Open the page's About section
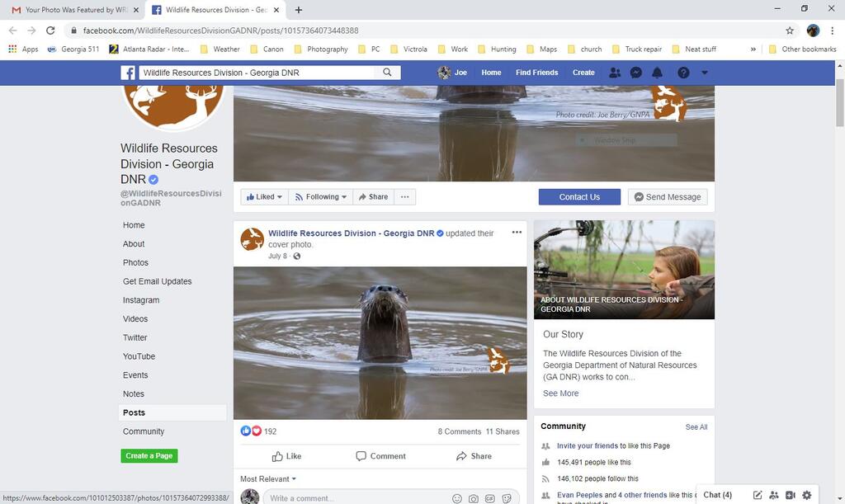Image resolution: width=845 pixels, height=504 pixels. (x=134, y=244)
